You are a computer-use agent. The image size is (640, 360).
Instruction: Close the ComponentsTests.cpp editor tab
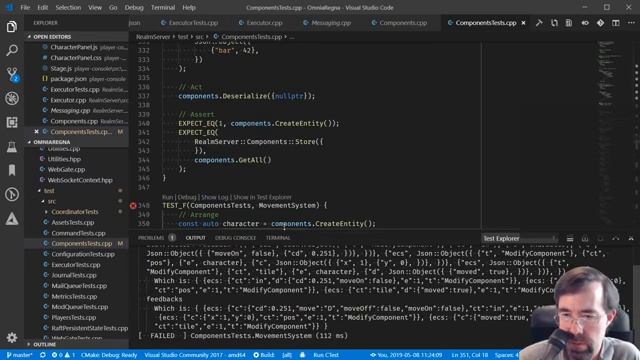tap(523, 23)
